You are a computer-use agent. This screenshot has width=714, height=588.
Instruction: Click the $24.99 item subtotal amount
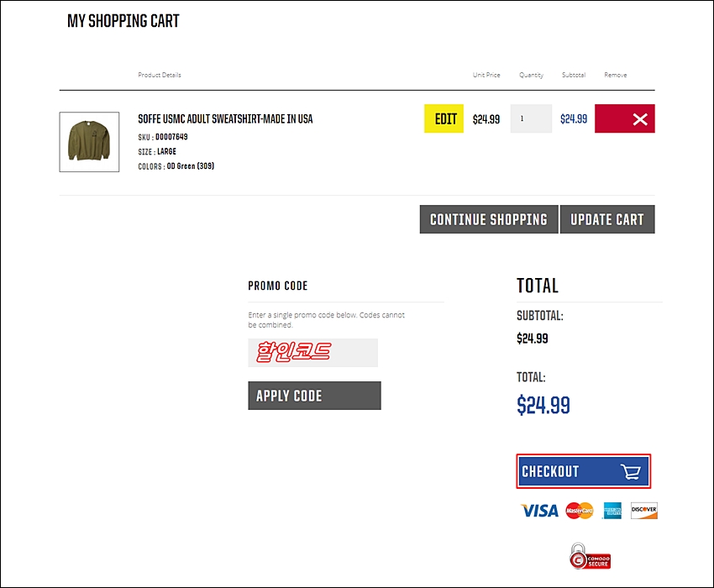coord(574,119)
